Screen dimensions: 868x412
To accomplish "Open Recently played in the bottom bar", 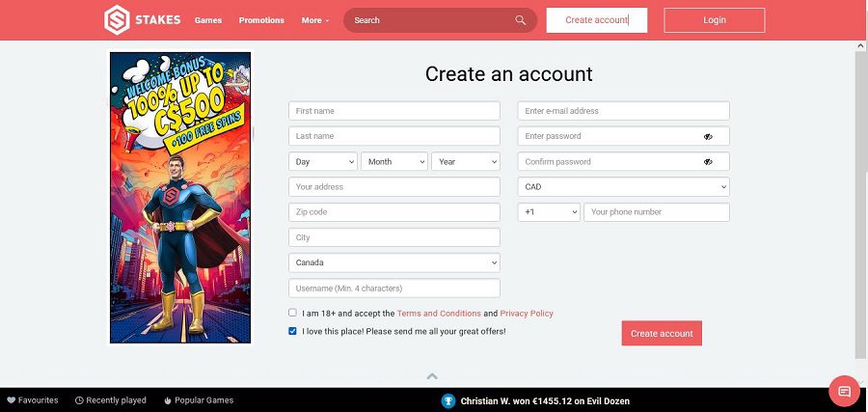I will (x=111, y=399).
